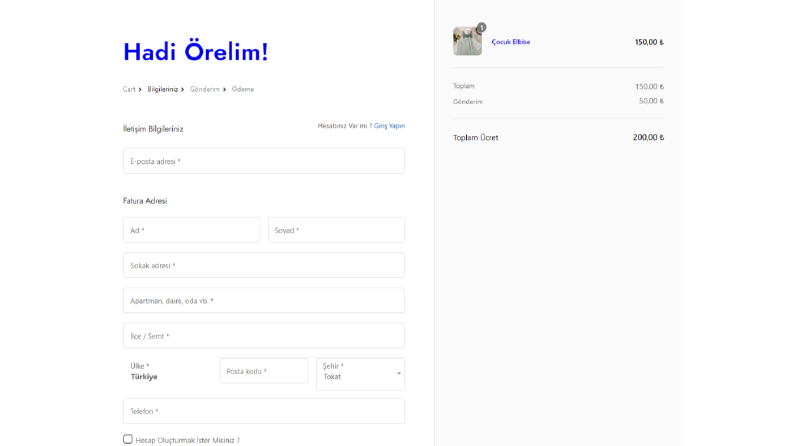
Task: Open the Çocuk Elbise product thumbnail
Action: (467, 41)
